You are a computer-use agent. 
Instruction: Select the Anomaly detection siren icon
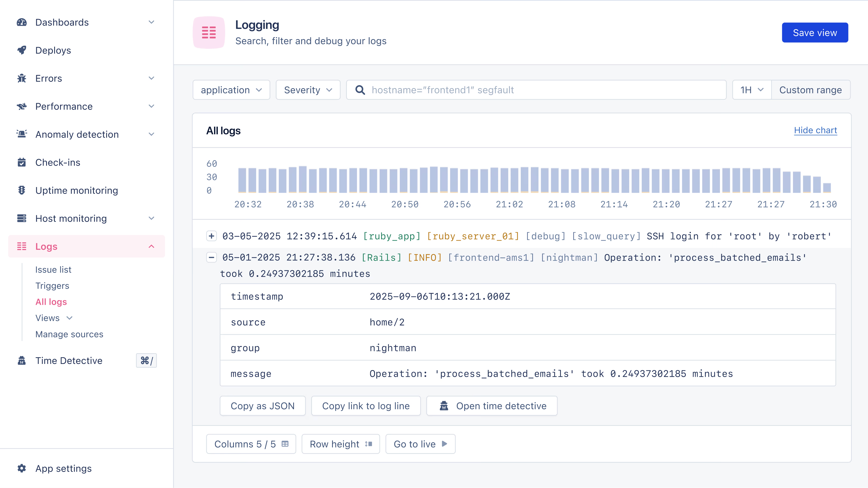tap(21, 134)
